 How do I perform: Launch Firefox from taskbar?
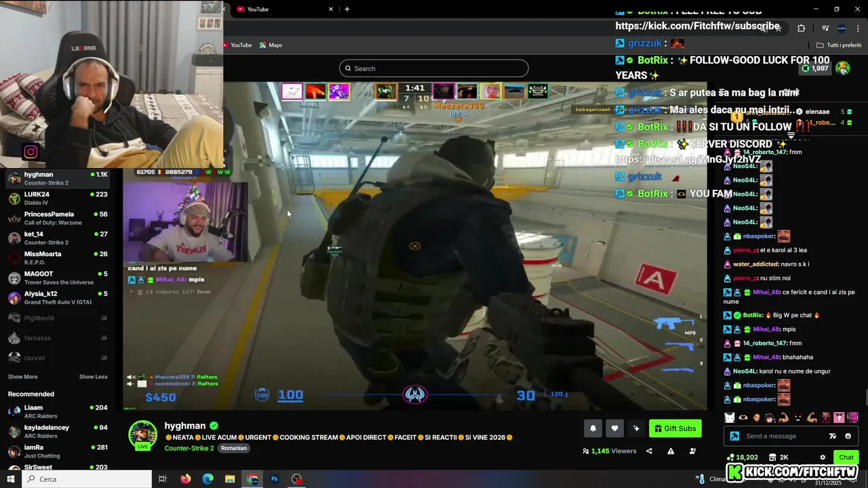click(x=185, y=479)
